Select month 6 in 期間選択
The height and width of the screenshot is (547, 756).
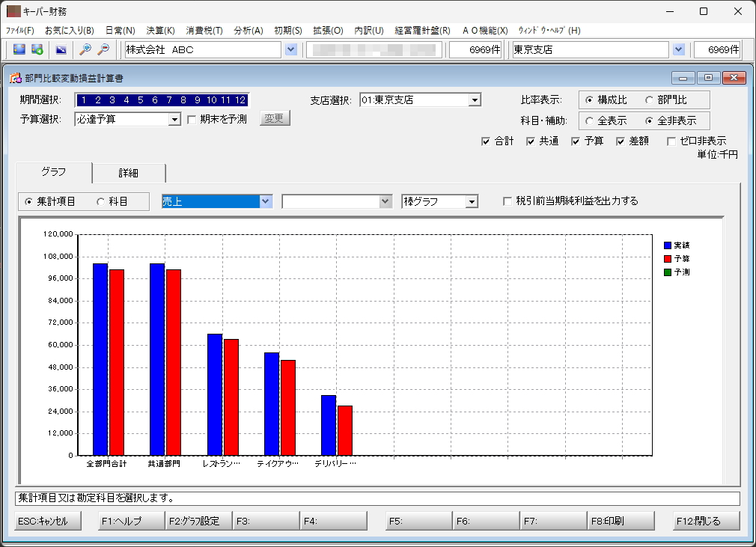pyautogui.click(x=155, y=100)
